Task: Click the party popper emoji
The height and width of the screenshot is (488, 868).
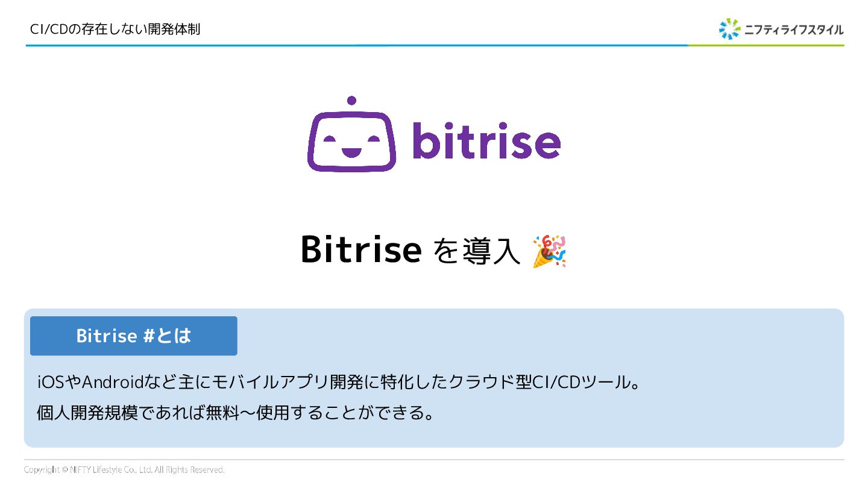Action: (x=549, y=251)
